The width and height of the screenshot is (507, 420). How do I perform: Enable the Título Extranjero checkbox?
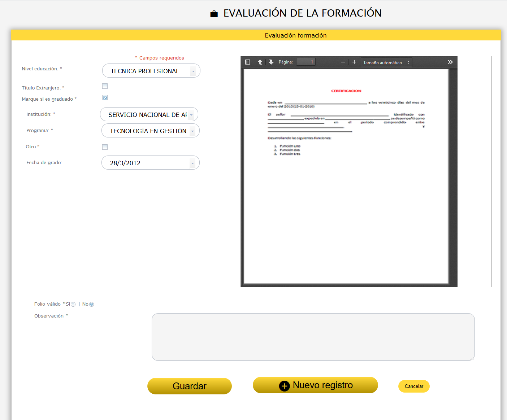pos(105,86)
